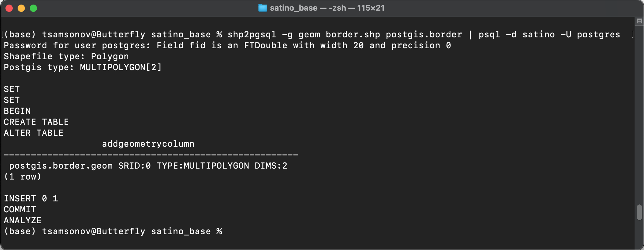644x250 pixels.
Task: Click the shp2pgsql word in the command
Action: [x=252, y=35]
